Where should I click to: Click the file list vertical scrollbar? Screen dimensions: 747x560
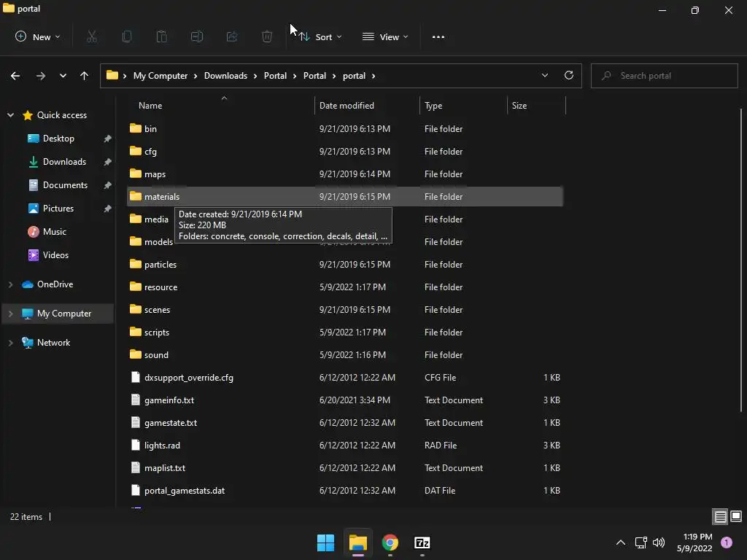[741, 260]
